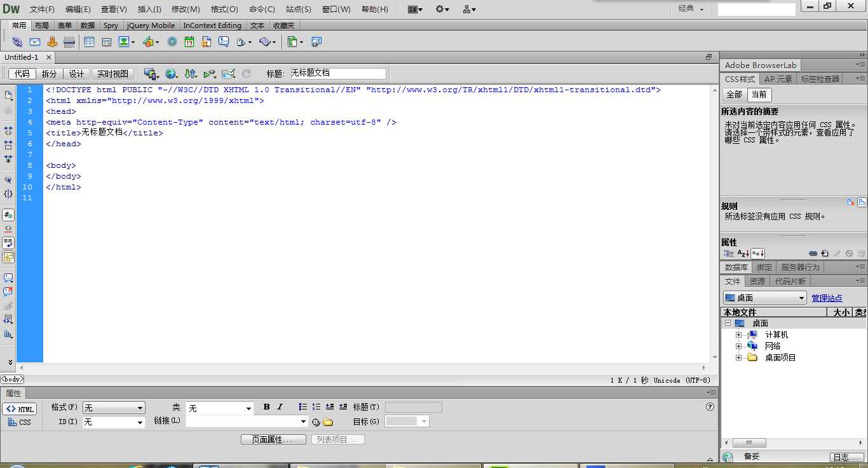Viewport: 868px width, 468px height.
Task: Open the 站点(S) menu
Action: click(299, 10)
